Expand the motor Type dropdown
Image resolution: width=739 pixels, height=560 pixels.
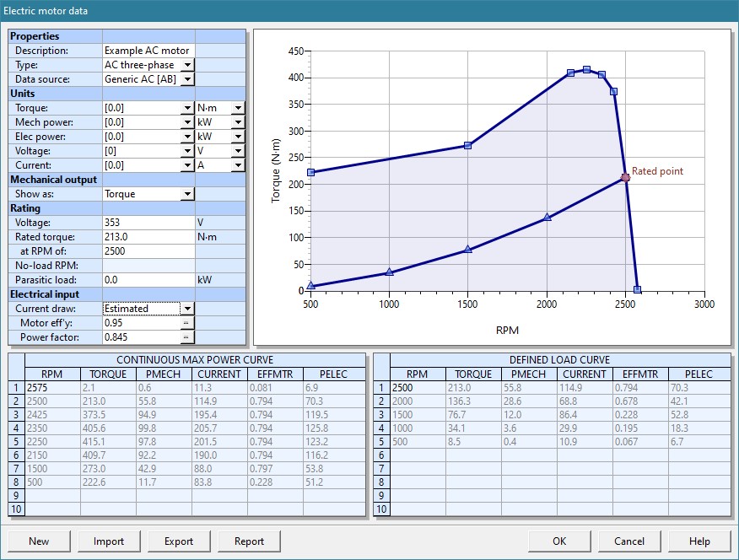tap(187, 65)
